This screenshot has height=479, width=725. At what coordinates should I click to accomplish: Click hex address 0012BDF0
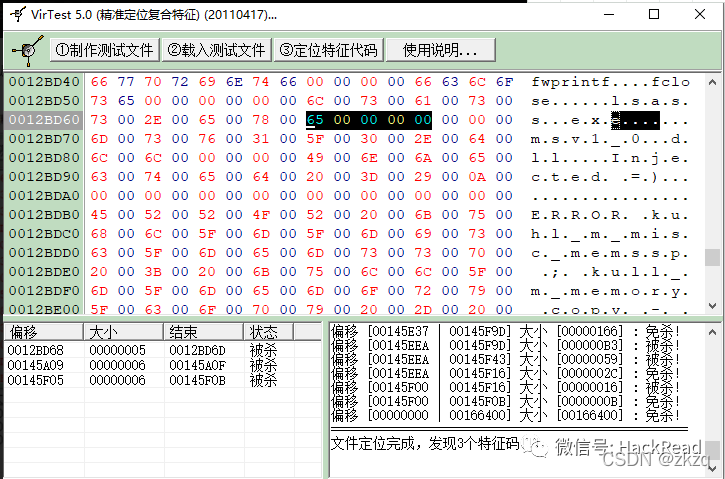pos(44,290)
